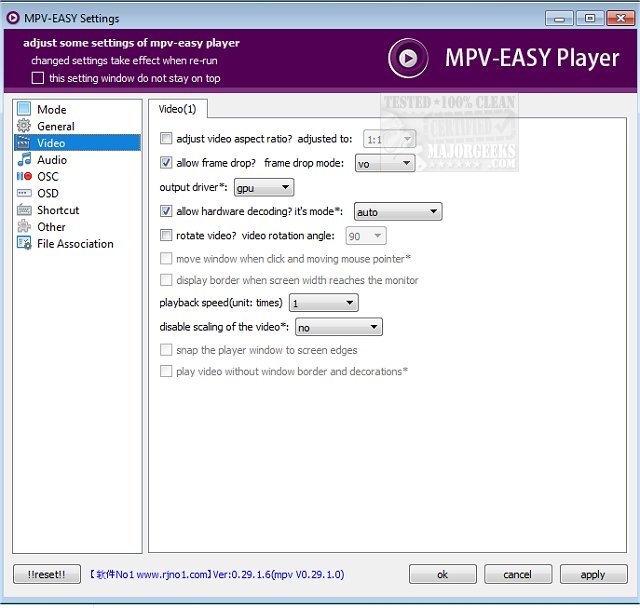
Task: Close the MPV-EASY Settings window
Action: coord(620,18)
